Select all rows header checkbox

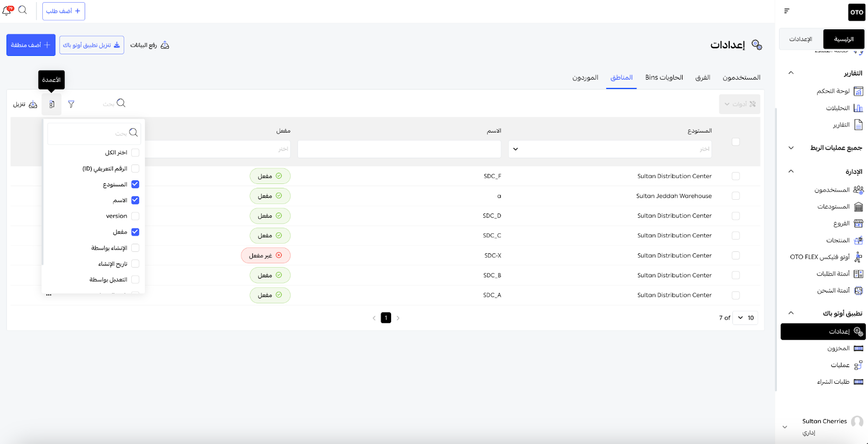pos(736,142)
